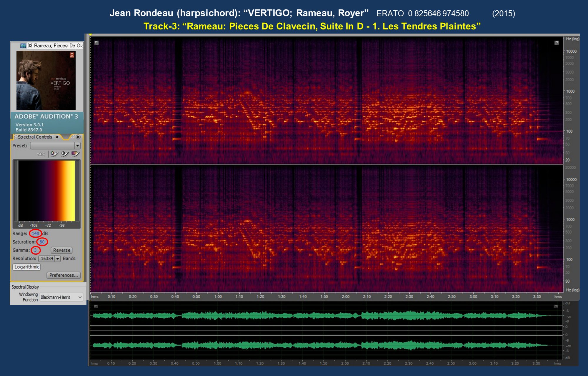
Task: Click 0:40 on the waveform time ruler
Action: point(175,363)
